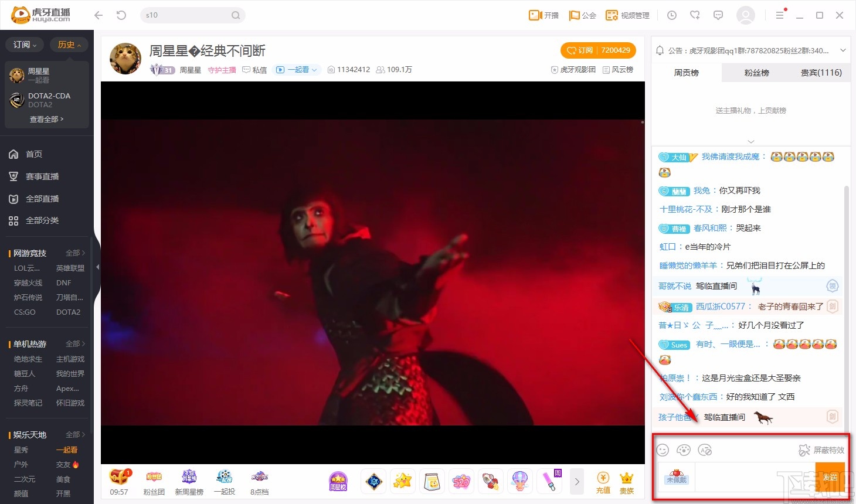Open the emoji picker in chat box
This screenshot has height=504, width=856.
tap(663, 450)
